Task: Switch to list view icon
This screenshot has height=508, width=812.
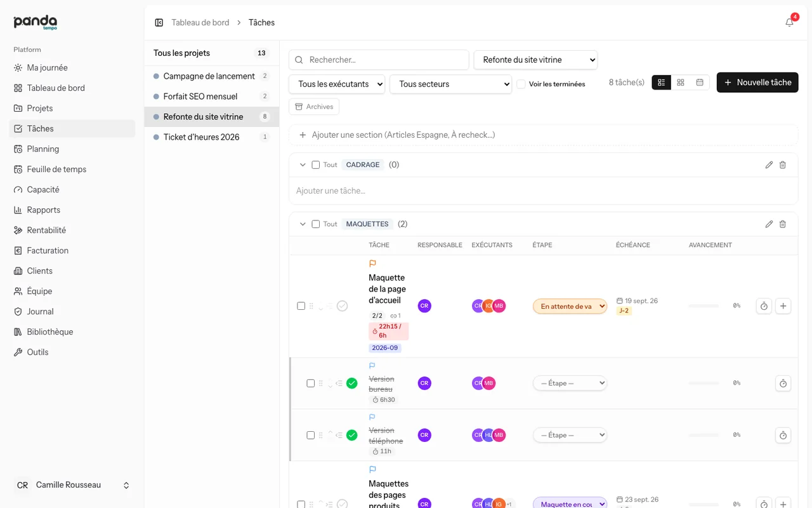Action: tap(661, 83)
